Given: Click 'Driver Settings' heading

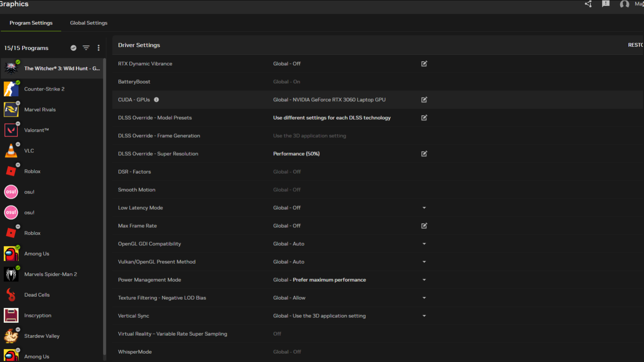Looking at the screenshot, I should (x=139, y=45).
